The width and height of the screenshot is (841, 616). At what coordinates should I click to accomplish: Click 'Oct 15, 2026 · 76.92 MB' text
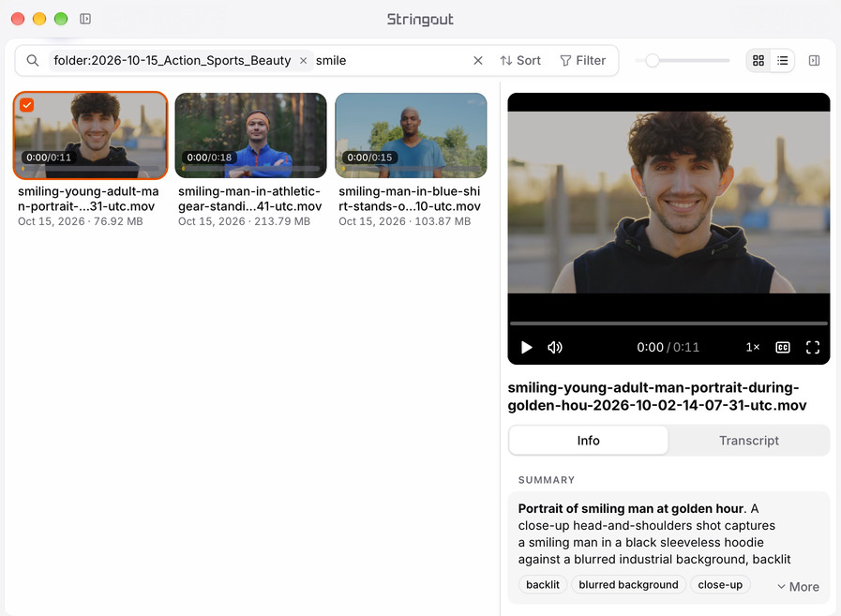(x=81, y=221)
